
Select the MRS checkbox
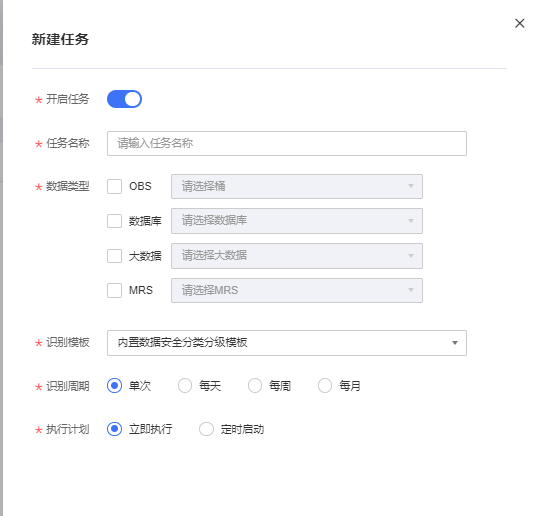click(x=114, y=290)
